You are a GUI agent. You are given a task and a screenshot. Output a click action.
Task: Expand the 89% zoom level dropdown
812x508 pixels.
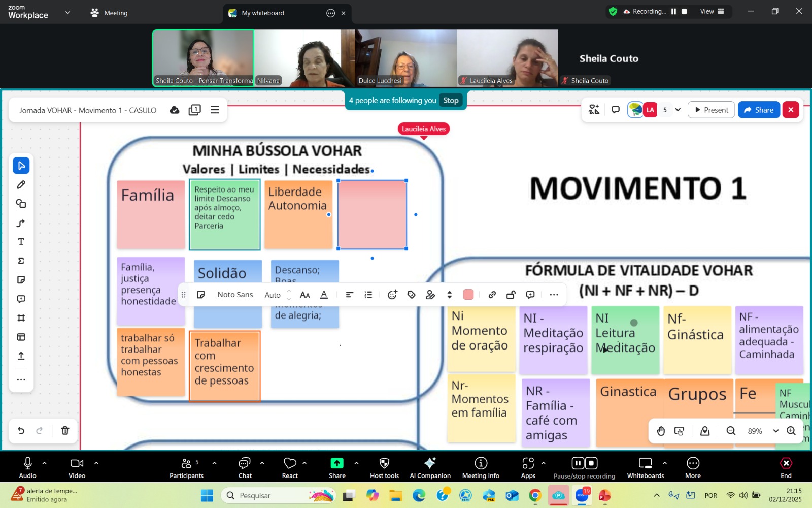(775, 431)
